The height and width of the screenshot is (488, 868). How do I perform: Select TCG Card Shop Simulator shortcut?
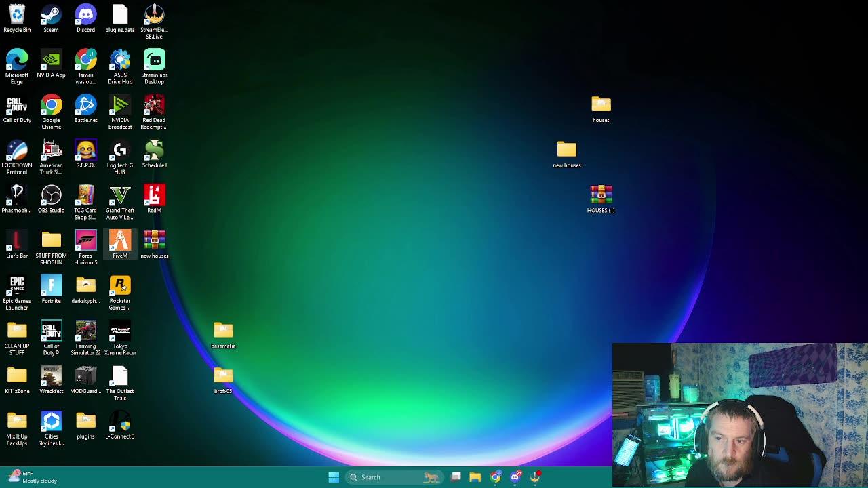(x=85, y=202)
